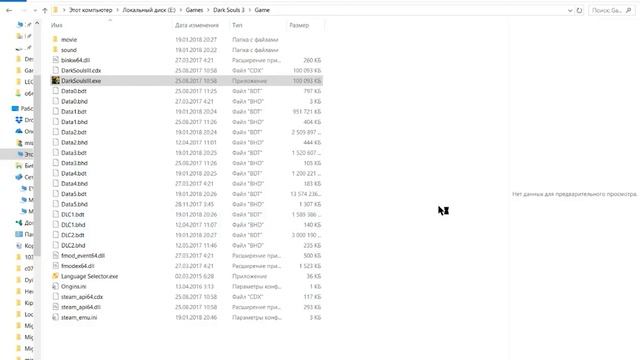
Task: Select fmodex64.dll file icon
Action: pyautogui.click(x=56, y=266)
